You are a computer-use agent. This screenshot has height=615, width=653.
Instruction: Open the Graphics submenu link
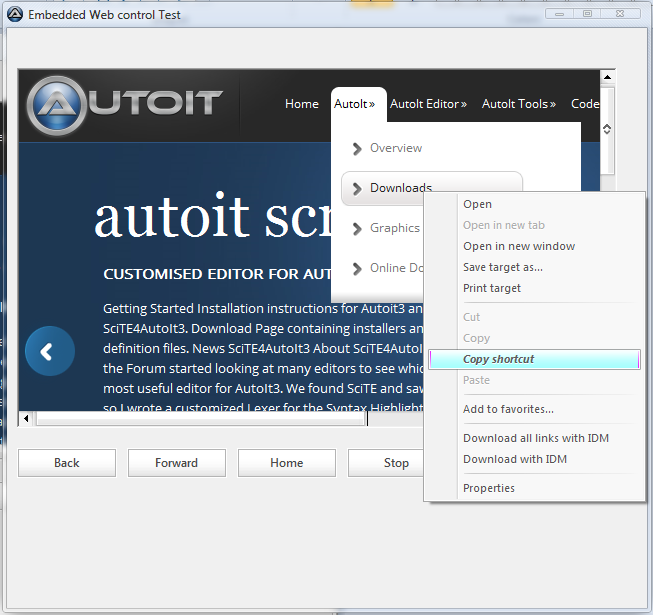[x=395, y=228]
